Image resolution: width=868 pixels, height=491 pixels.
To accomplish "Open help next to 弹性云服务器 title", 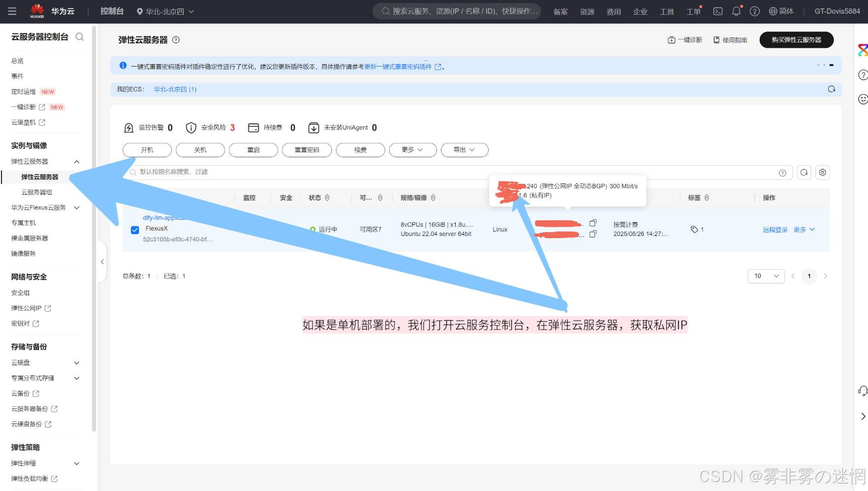I will click(176, 40).
